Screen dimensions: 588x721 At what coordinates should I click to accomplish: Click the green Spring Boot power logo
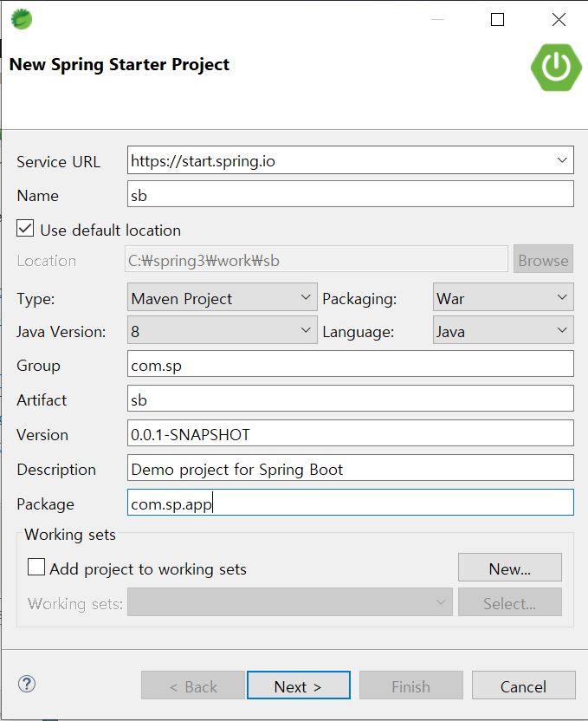coord(556,67)
